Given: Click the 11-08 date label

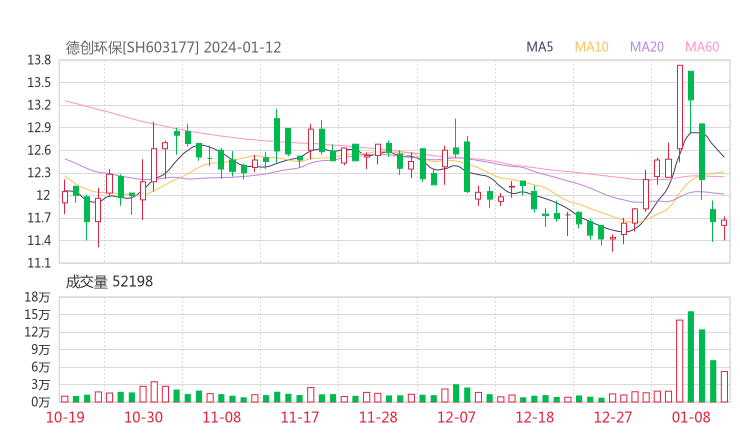Looking at the screenshot, I should tap(221, 417).
